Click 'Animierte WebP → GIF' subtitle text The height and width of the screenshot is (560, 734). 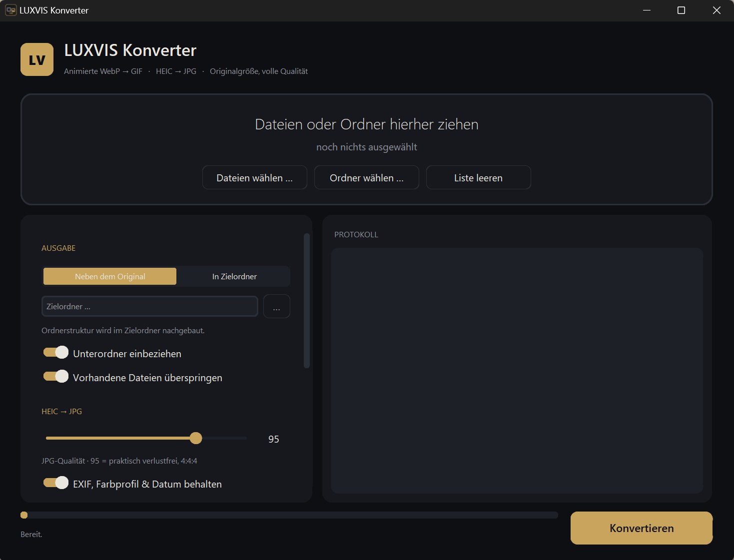(x=103, y=71)
